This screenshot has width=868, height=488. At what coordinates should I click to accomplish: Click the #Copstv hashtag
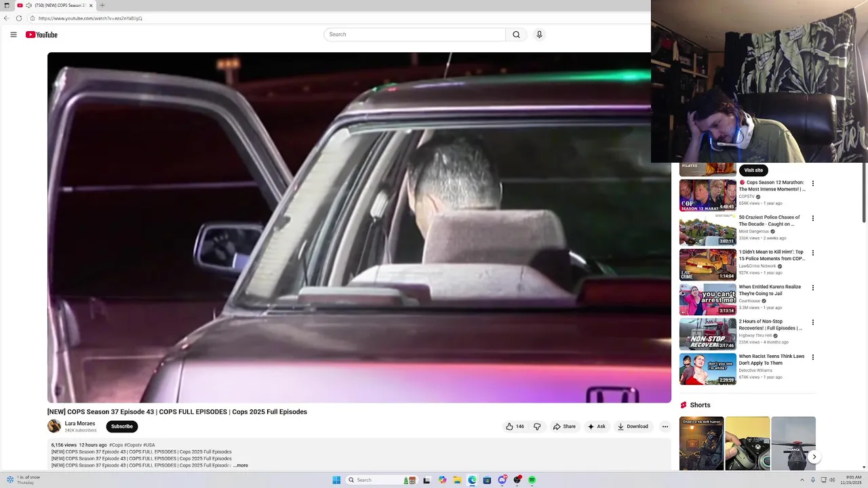click(x=133, y=445)
